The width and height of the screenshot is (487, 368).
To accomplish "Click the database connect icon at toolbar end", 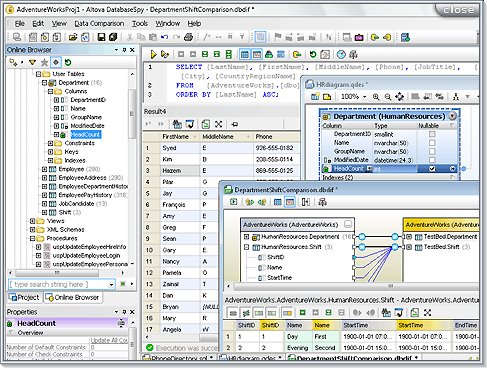I will coord(405,37).
